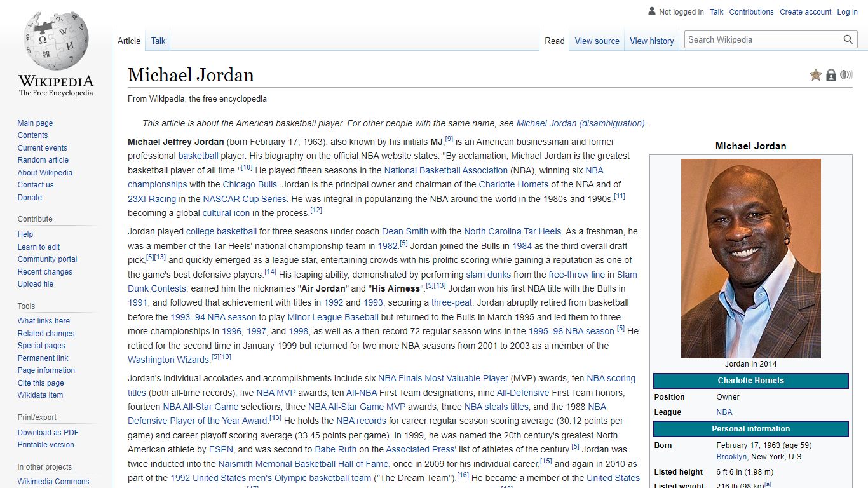Open Wikimedia Commons link
The width and height of the screenshot is (868, 488).
click(53, 482)
